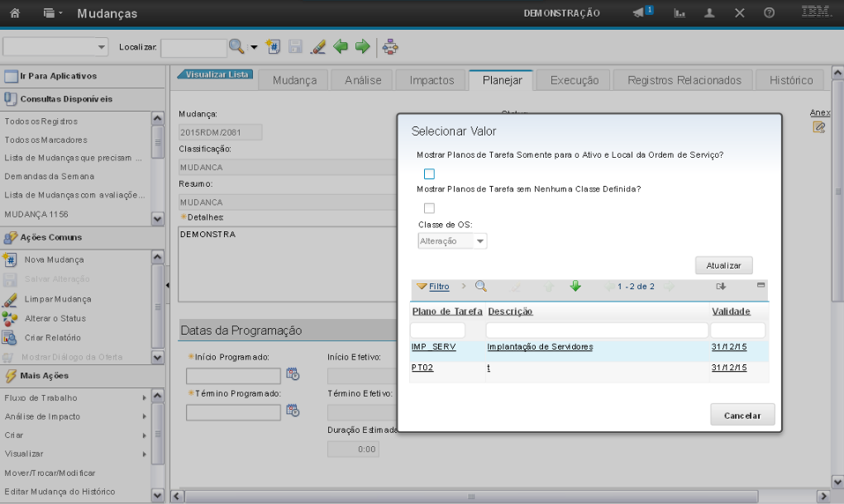Open the bulletin board megaphone icon
The height and width of the screenshot is (504, 844).
click(641, 13)
